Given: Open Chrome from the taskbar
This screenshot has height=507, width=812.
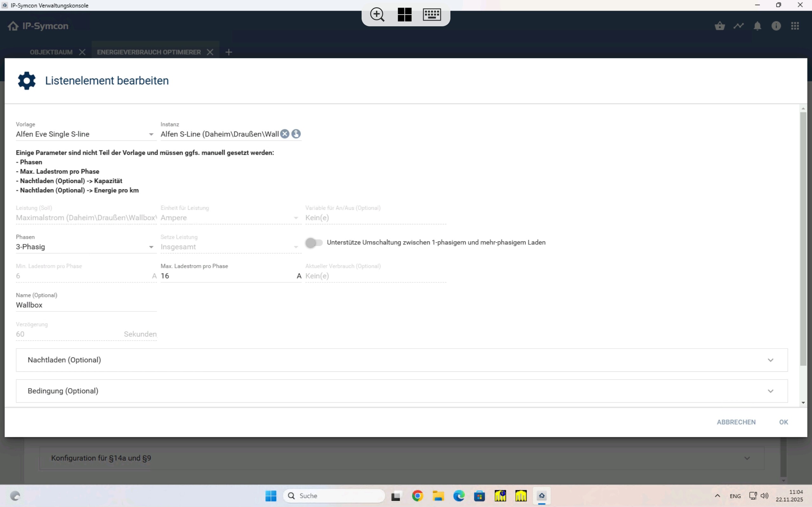Looking at the screenshot, I should [417, 496].
